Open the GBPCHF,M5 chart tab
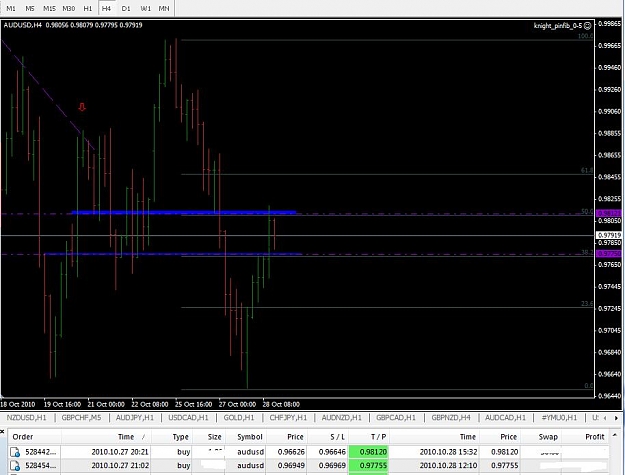The image size is (625, 475). (x=81, y=418)
